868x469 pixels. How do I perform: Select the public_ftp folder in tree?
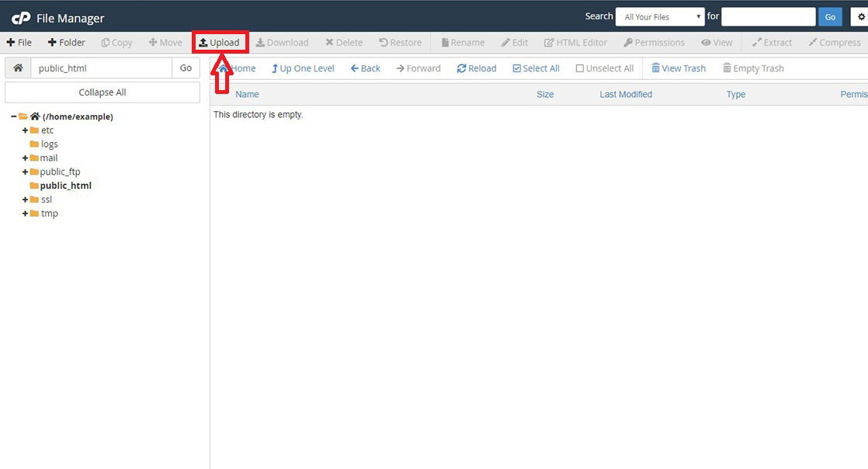60,172
